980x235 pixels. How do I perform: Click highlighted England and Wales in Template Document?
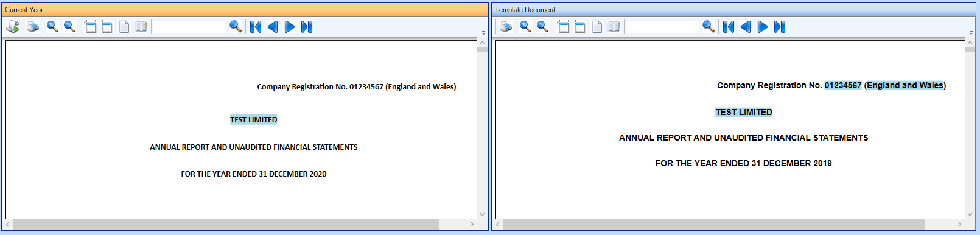pyautogui.click(x=905, y=85)
